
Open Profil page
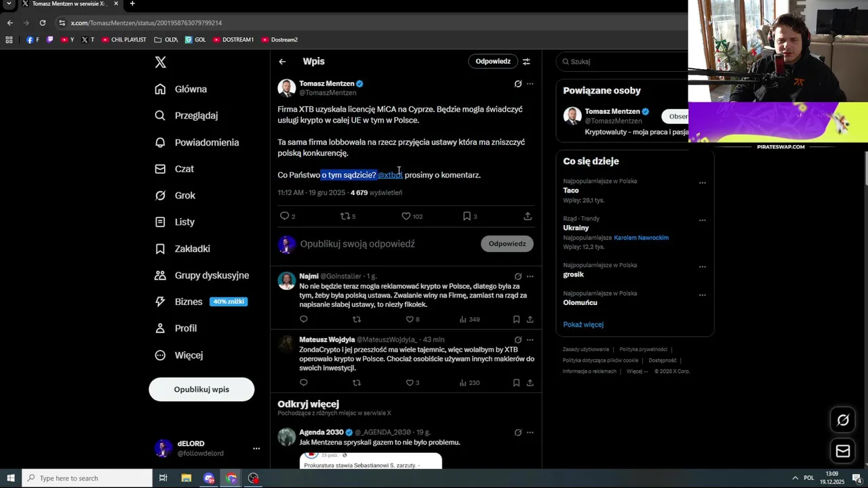tap(176, 328)
